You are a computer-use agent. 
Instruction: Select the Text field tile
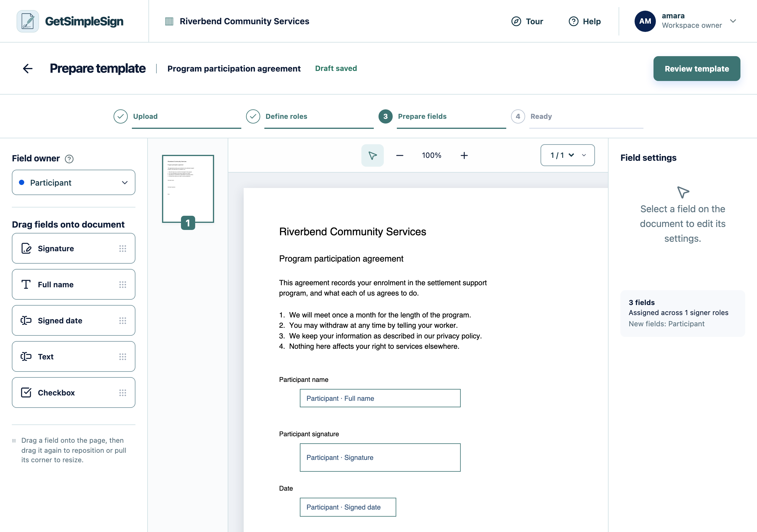[74, 356]
